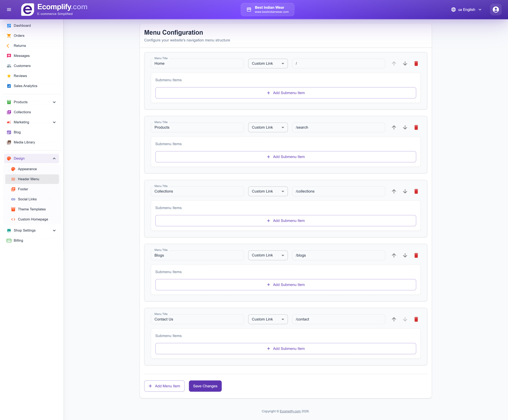Select the Appearance palette icon under Design

pos(13,169)
